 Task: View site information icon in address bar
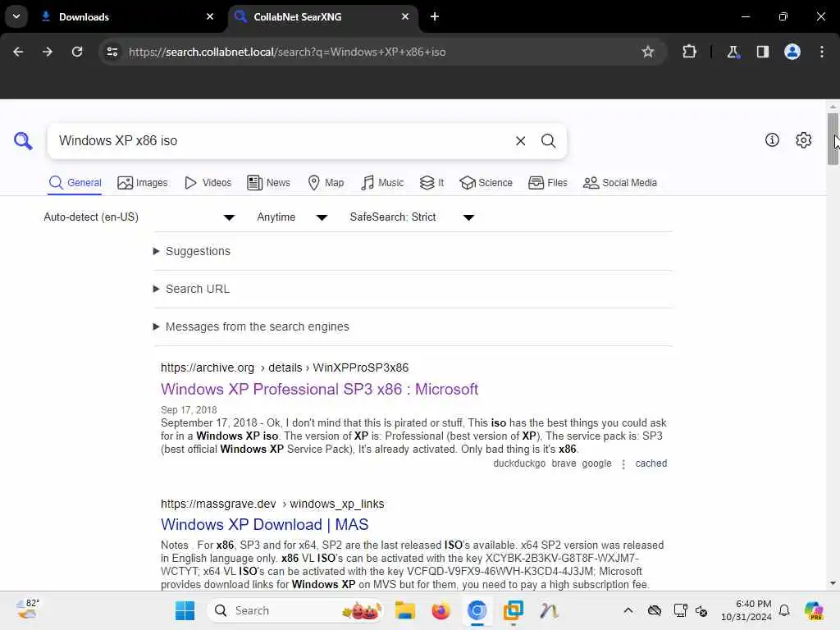click(x=112, y=52)
